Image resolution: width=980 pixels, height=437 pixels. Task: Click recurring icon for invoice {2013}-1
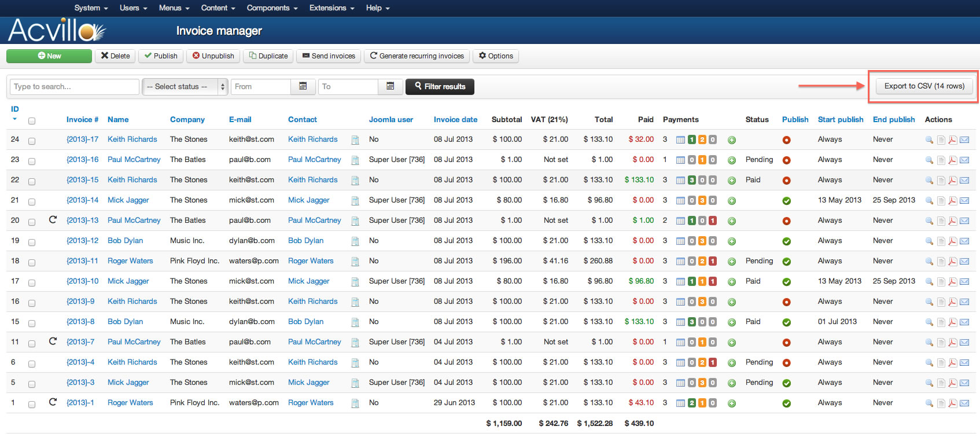[53, 402]
